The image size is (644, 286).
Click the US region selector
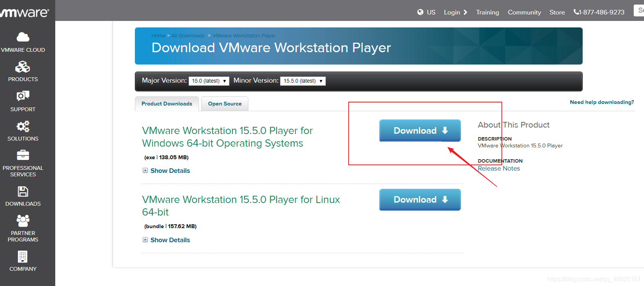[431, 12]
